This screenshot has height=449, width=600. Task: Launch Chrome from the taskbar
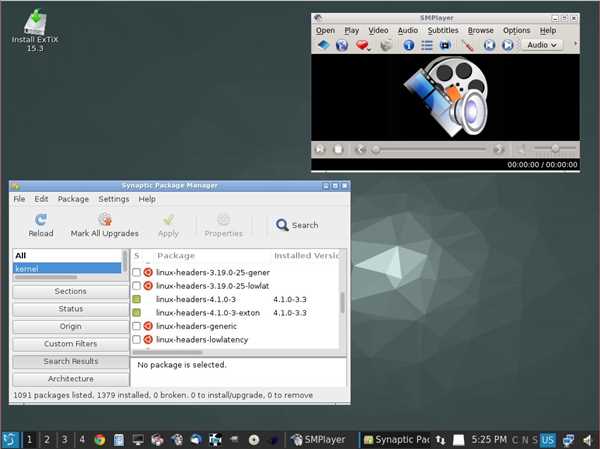[100, 440]
